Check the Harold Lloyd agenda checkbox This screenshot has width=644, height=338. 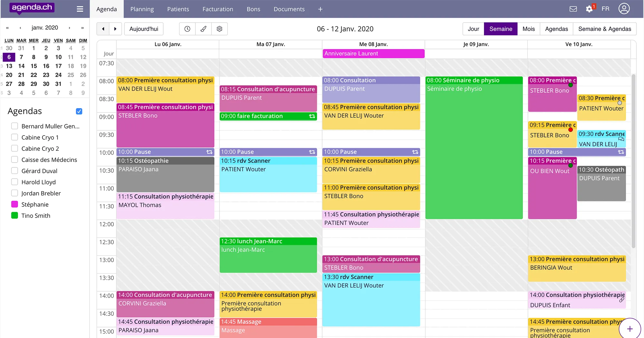[14, 182]
